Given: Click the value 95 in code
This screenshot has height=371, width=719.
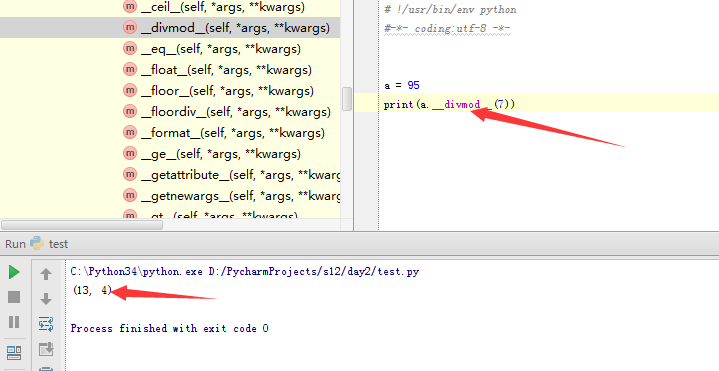Looking at the screenshot, I should click(x=413, y=85).
